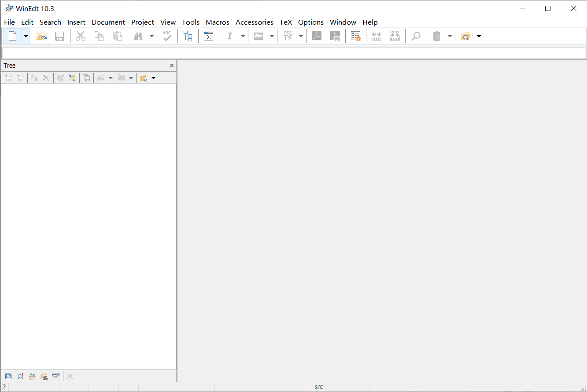This screenshot has width=587, height=392.
Task: Click the italic I font icon
Action: 229,36
